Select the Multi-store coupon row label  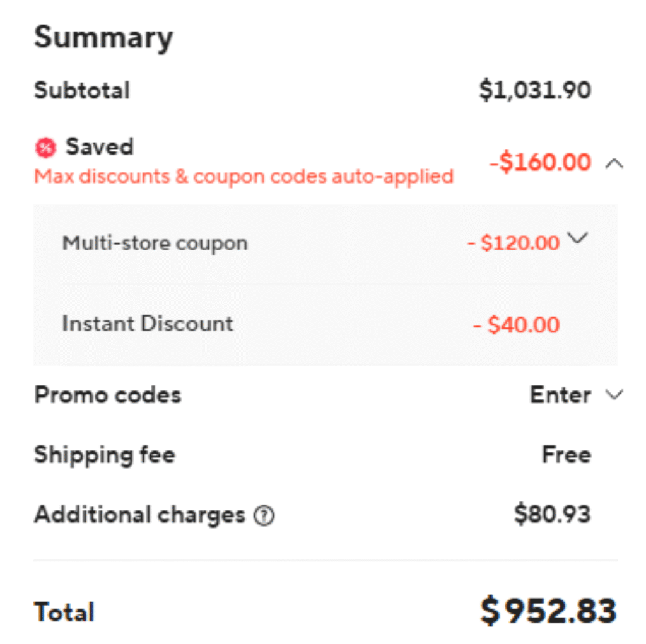point(155,243)
